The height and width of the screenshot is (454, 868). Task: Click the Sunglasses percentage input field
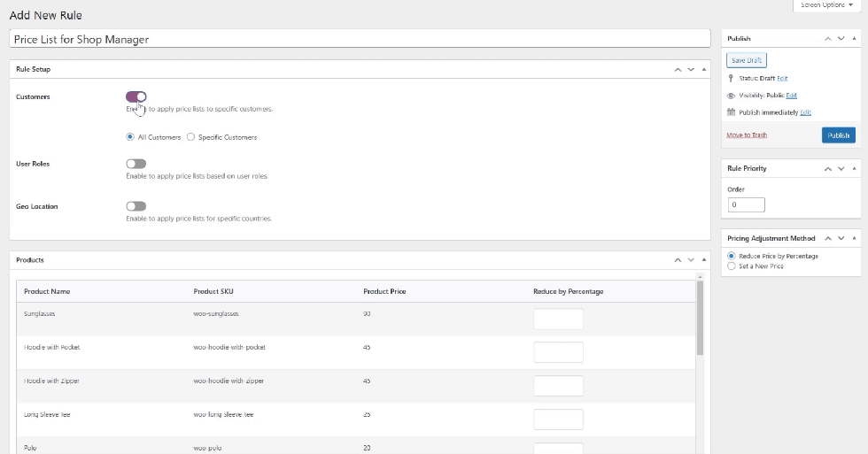click(x=558, y=319)
